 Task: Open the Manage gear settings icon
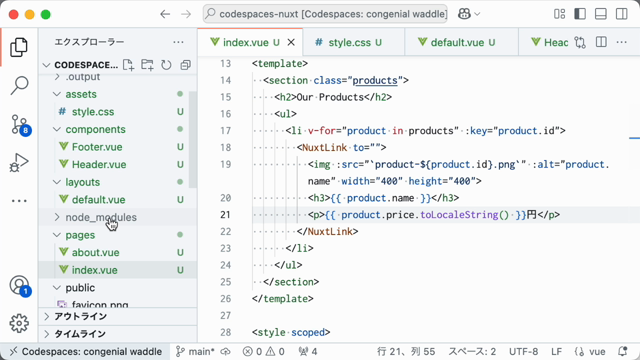19,323
